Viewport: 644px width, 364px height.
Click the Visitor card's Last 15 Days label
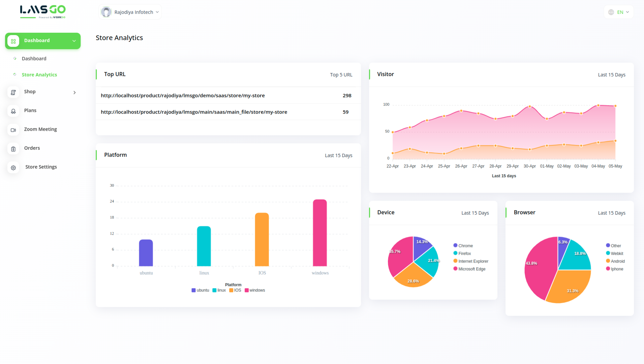pyautogui.click(x=612, y=75)
